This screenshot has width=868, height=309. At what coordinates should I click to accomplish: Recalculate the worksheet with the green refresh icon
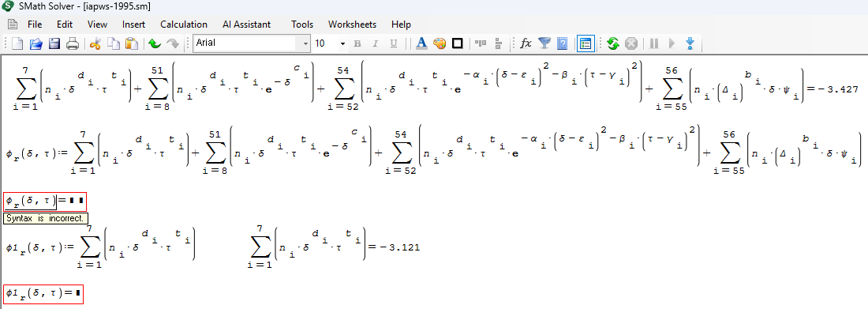tap(613, 43)
